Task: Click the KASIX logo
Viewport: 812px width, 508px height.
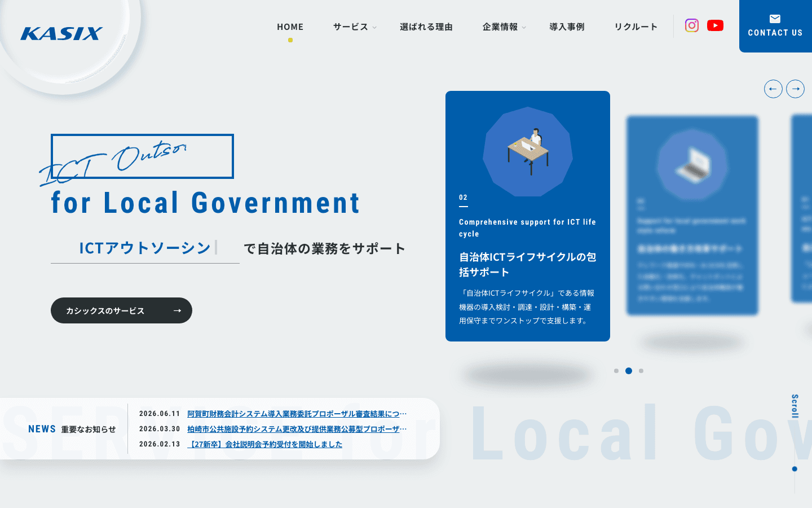Action: point(61,34)
